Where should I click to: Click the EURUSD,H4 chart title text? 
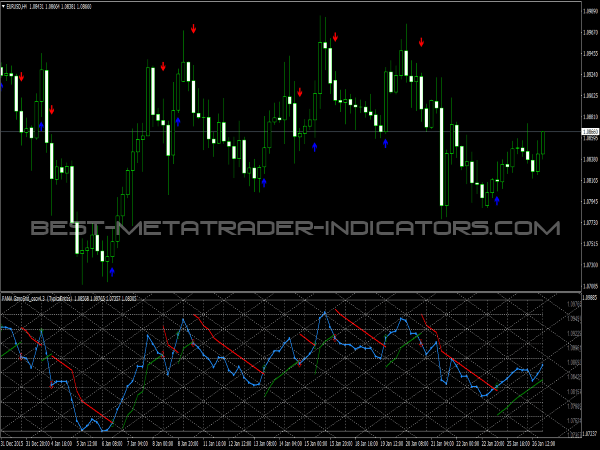click(x=17, y=7)
